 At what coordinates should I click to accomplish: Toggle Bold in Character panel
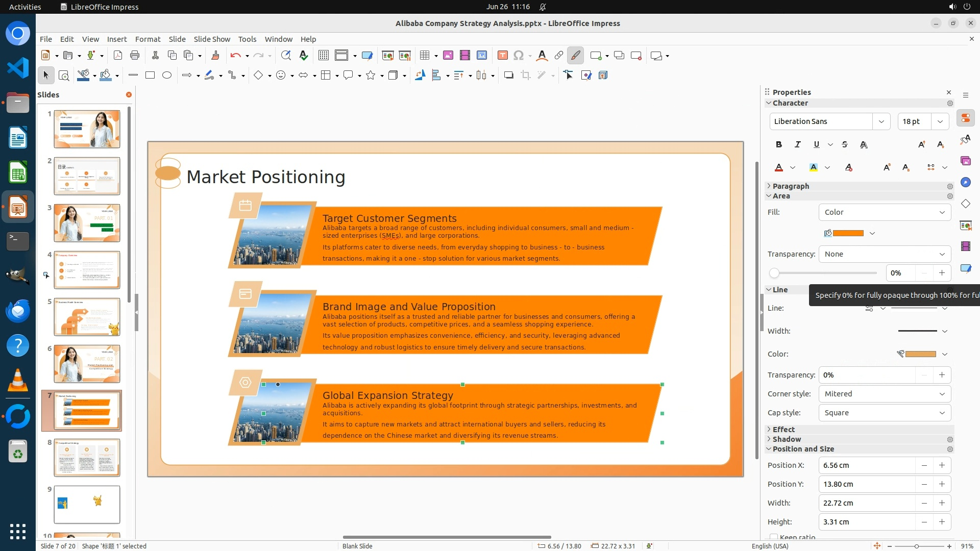click(778, 145)
